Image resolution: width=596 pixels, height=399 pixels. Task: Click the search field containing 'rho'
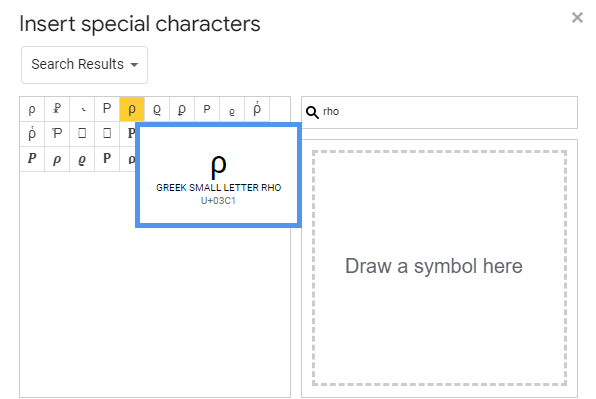[x=439, y=112]
